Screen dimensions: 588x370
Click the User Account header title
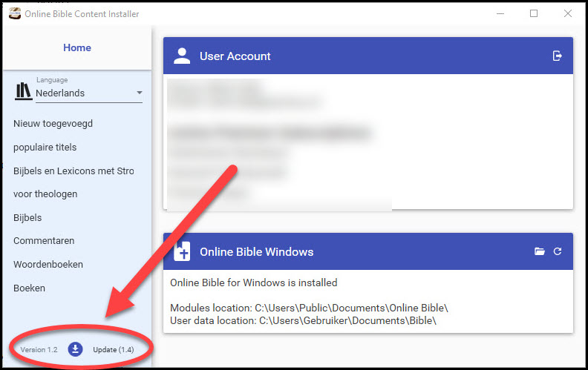(235, 56)
